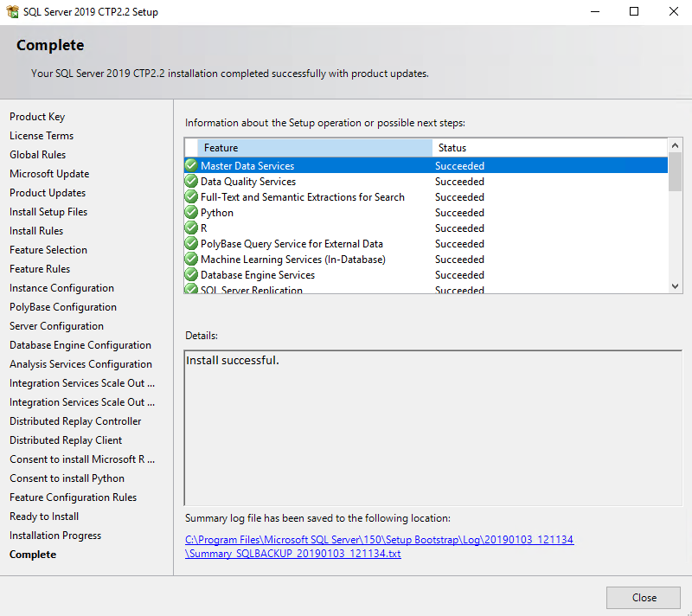Click the Consent to install Python step

[67, 478]
